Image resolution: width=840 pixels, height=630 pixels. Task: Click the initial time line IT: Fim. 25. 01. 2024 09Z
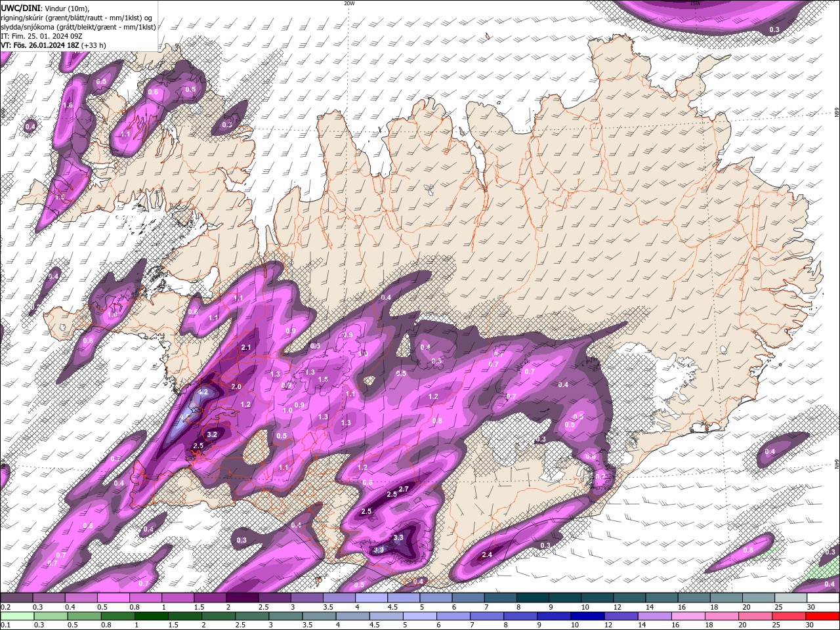coord(41,36)
